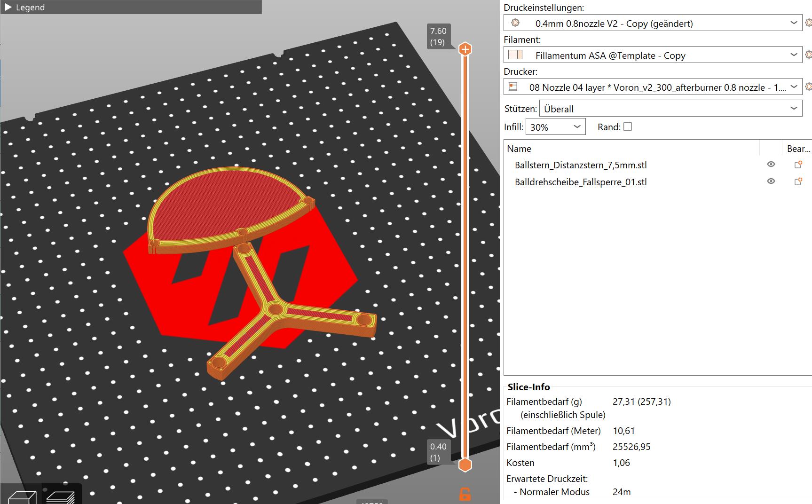Click the edit icon for Balldrehscheibe_Fallsperre row
Screen dimensions: 812x504
798,181
